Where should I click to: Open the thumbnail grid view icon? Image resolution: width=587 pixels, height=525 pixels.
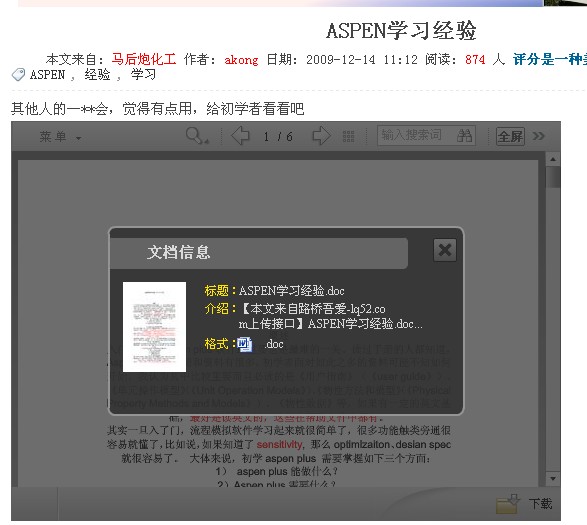pos(349,136)
